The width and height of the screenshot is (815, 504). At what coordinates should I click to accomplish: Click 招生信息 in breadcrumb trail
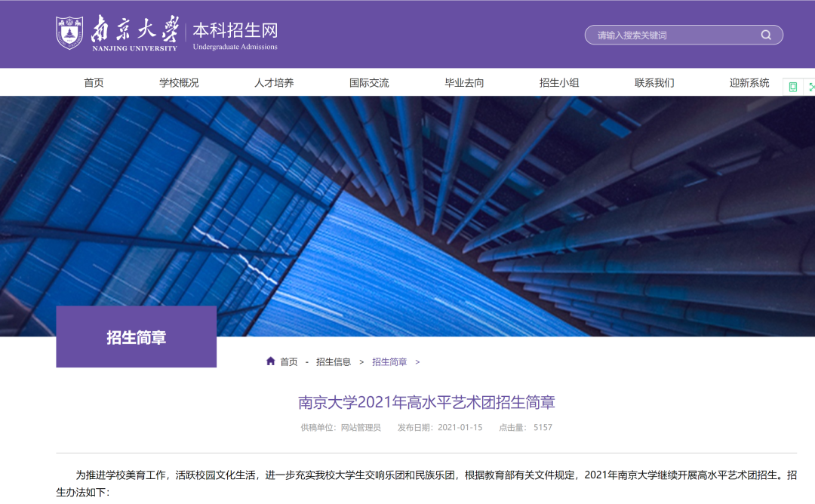coord(334,362)
